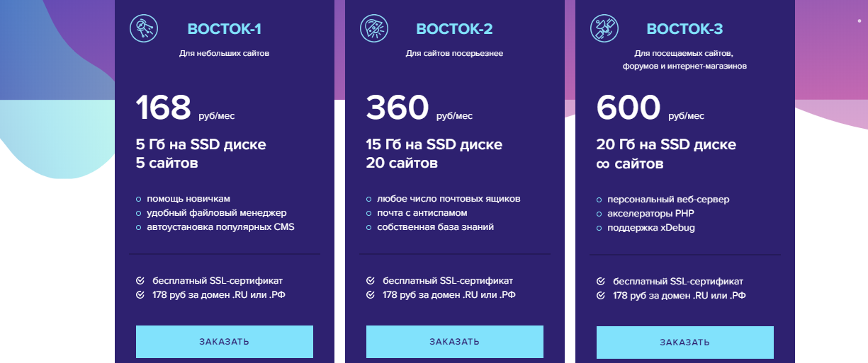
Task: Click the "∞ сайтов" text
Action: click(x=630, y=164)
